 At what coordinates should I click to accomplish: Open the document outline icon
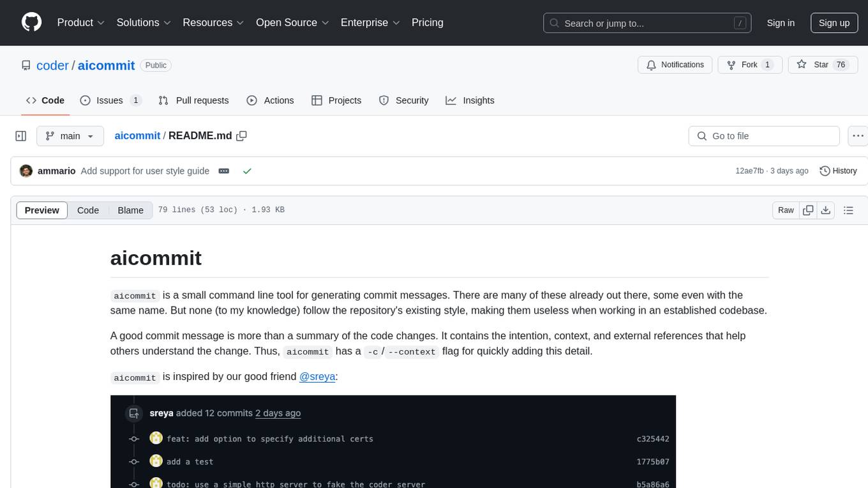click(848, 210)
